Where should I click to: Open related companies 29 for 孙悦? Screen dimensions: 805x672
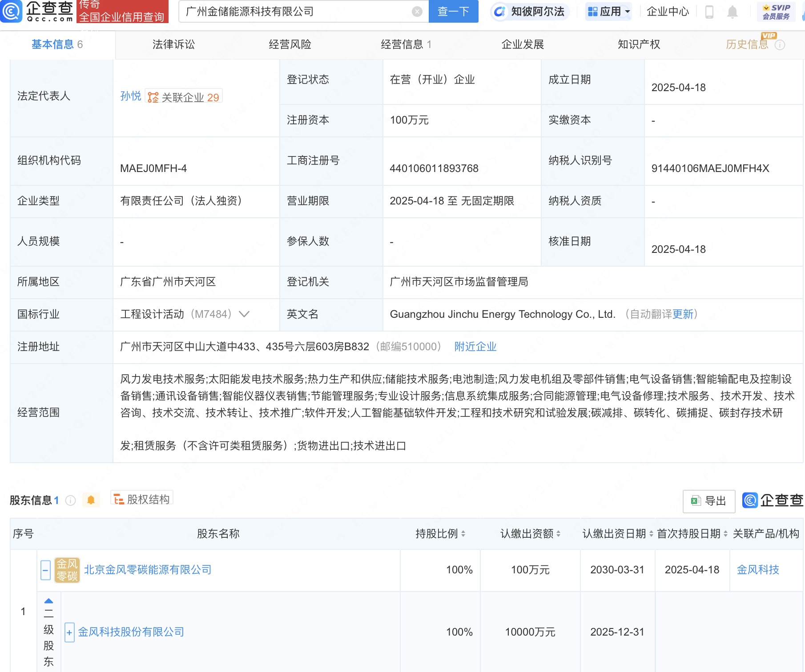[184, 97]
